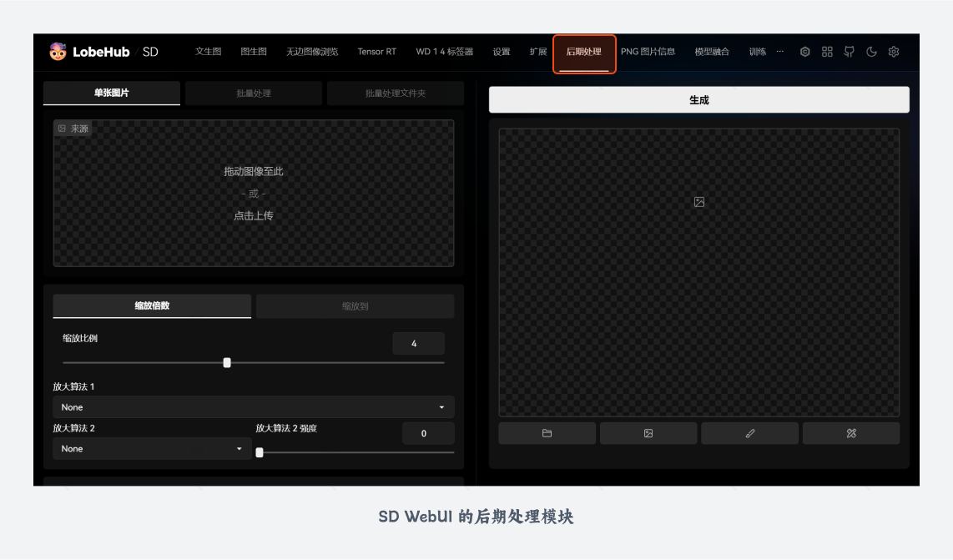The height and width of the screenshot is (560, 953).
Task: Click the 缩放比例 value field showing 4
Action: pos(419,344)
